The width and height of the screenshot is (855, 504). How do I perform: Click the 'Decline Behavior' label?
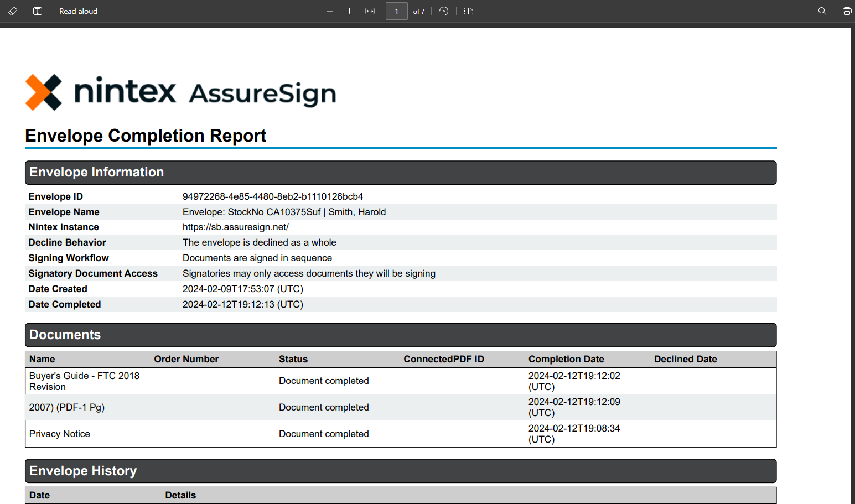(67, 242)
